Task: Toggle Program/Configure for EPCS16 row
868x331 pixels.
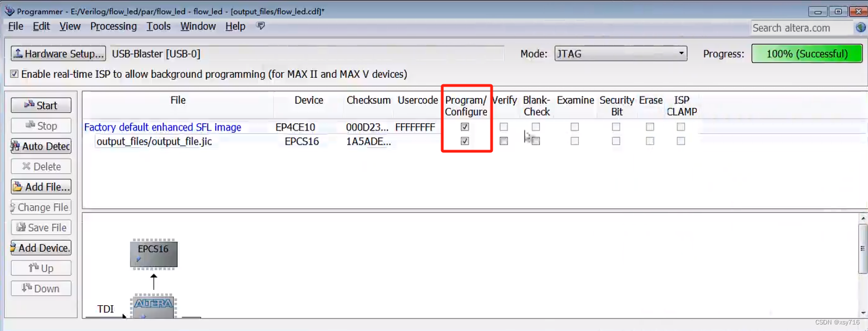Action: click(465, 141)
